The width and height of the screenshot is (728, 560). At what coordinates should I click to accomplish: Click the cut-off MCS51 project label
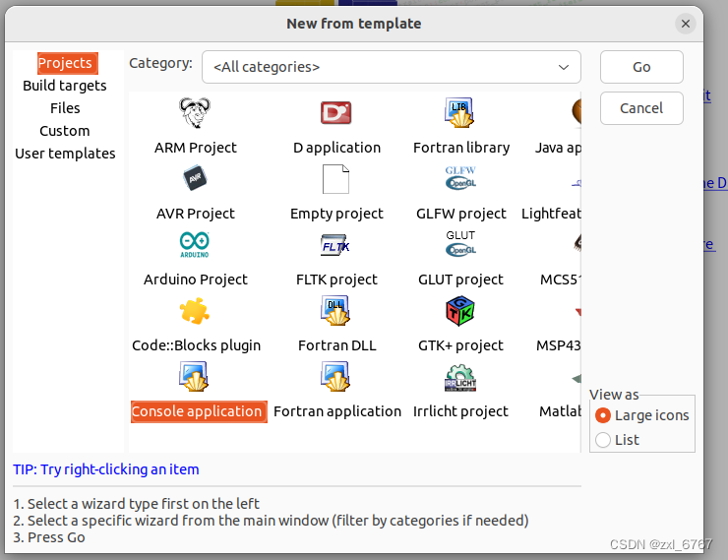561,280
